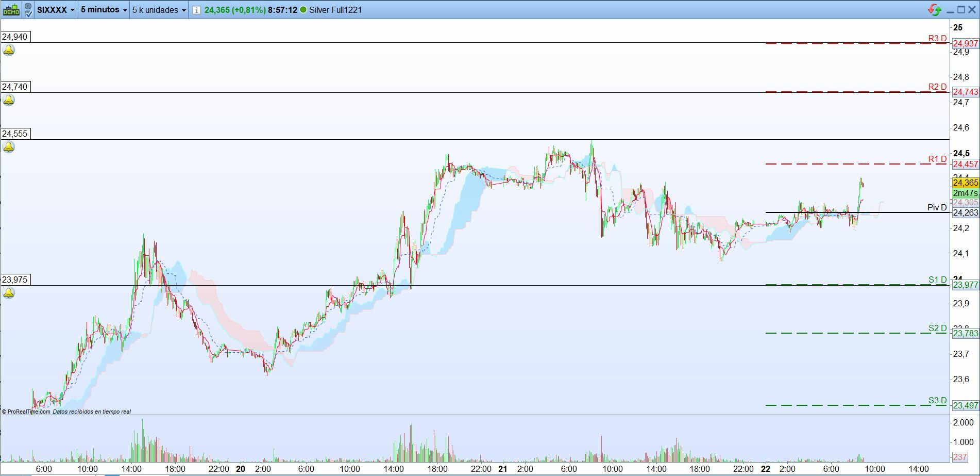The image size is (980, 476).
Task: Click the 23,977 price axis tag
Action: (965, 285)
